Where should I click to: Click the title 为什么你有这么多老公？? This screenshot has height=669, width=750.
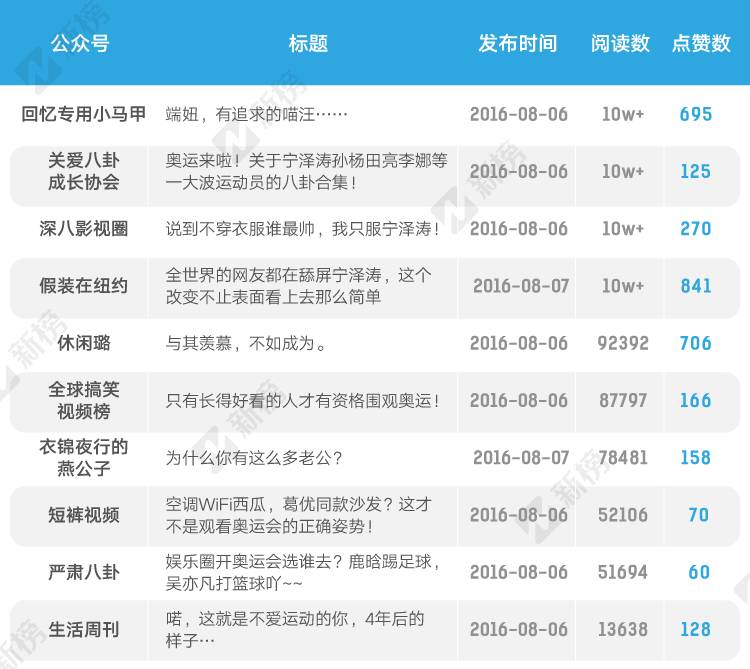(x=254, y=458)
